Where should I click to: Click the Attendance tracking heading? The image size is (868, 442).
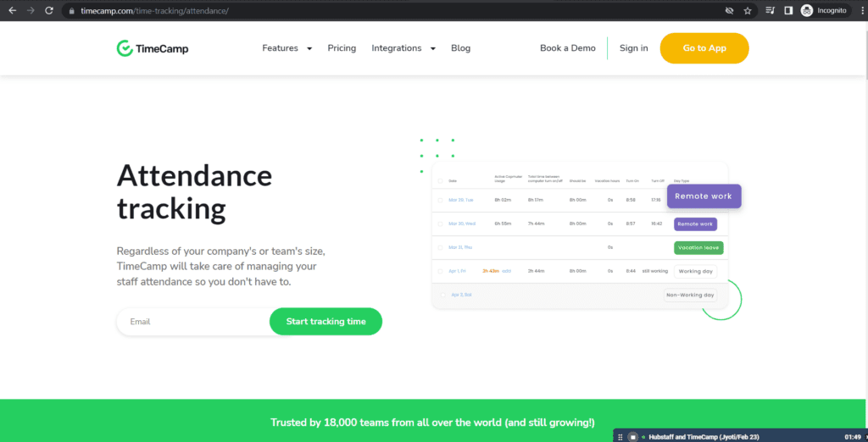tap(194, 192)
